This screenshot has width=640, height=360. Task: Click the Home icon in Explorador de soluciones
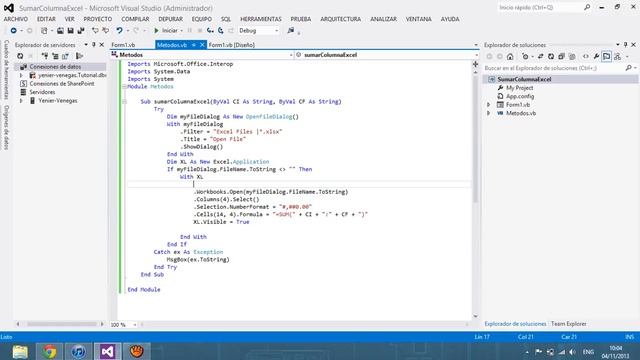click(510, 57)
